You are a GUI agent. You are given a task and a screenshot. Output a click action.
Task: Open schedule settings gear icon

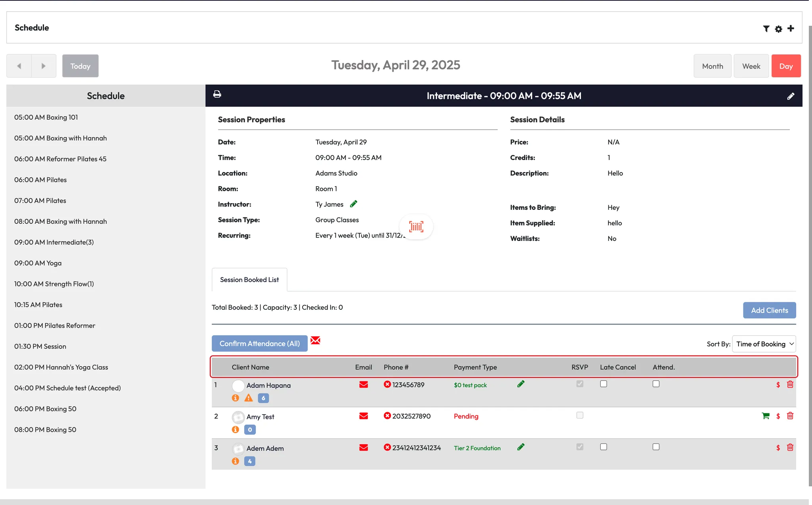tap(778, 29)
